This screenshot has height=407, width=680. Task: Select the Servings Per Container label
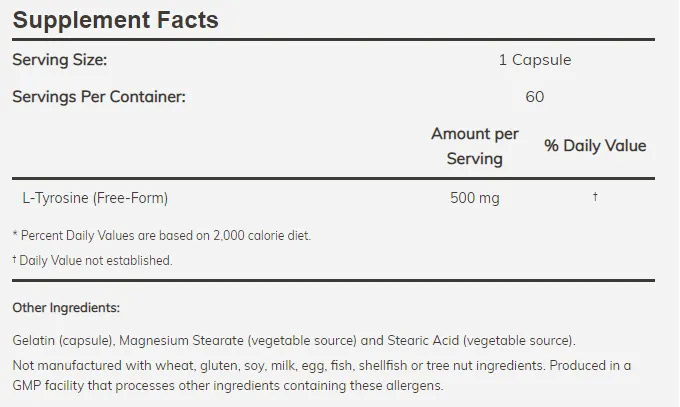[x=99, y=97]
